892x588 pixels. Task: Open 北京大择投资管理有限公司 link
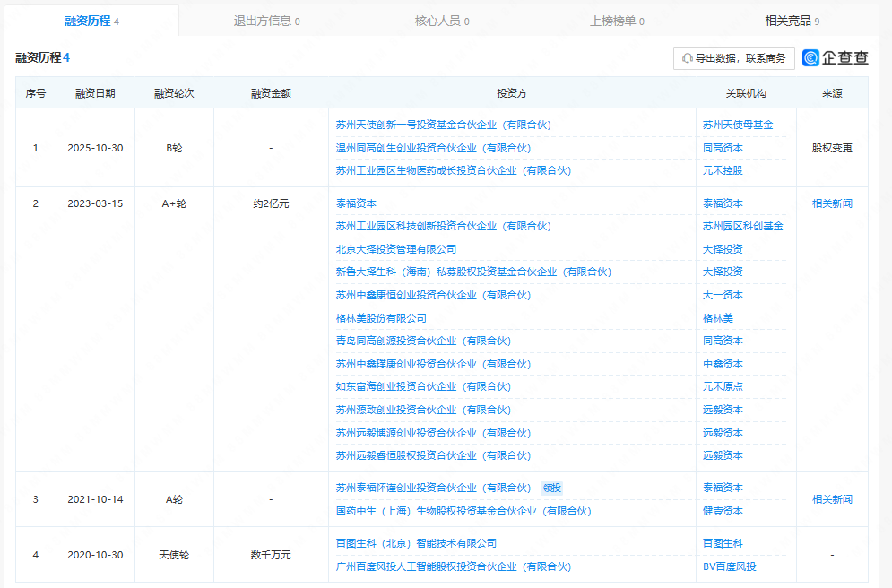click(396, 249)
